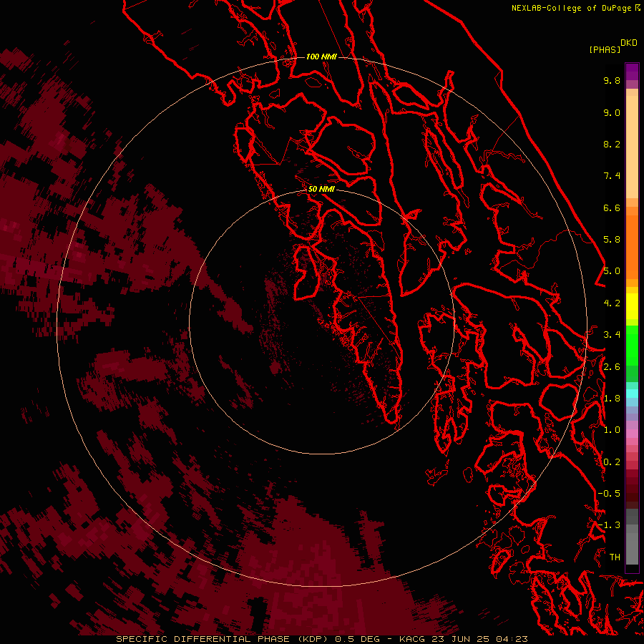Screen dimensions: 644x644
Task: Click the 6.6 scale value
Action: [612, 208]
